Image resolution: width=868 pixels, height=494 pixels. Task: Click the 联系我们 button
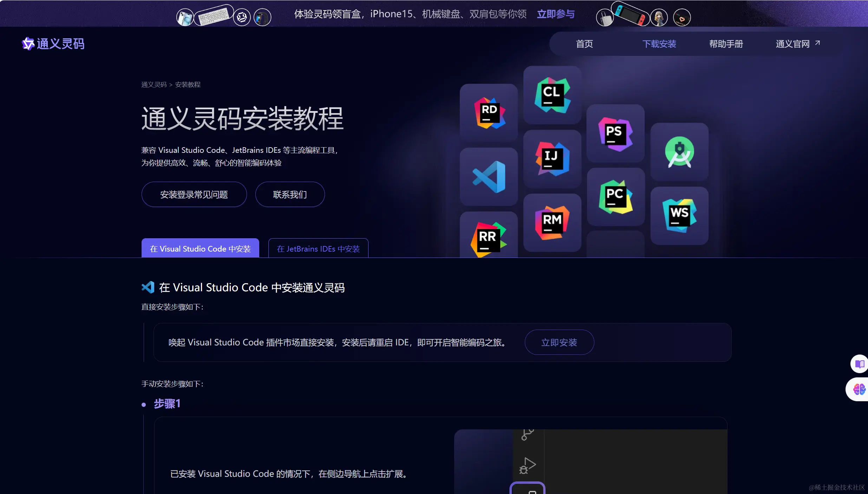[x=290, y=194]
